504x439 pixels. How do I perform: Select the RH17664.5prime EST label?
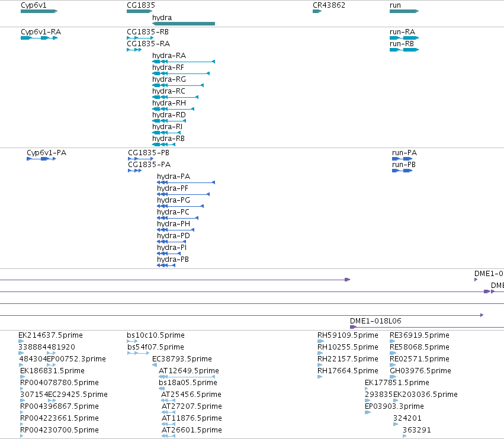348,371
